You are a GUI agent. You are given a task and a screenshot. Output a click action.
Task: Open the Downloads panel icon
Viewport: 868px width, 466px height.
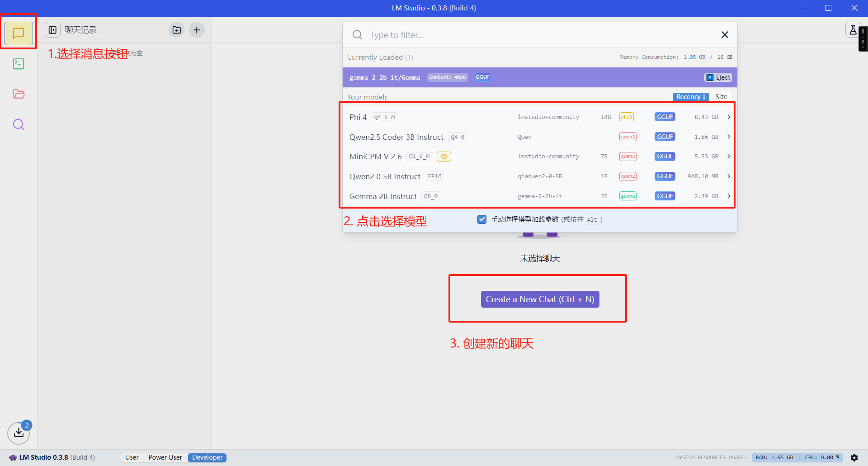coord(19,433)
